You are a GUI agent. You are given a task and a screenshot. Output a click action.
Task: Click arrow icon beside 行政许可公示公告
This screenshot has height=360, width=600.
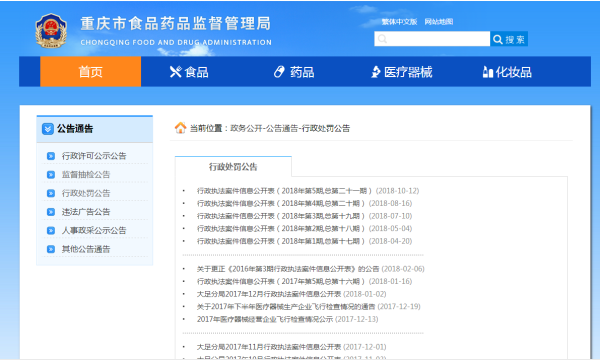click(x=51, y=156)
